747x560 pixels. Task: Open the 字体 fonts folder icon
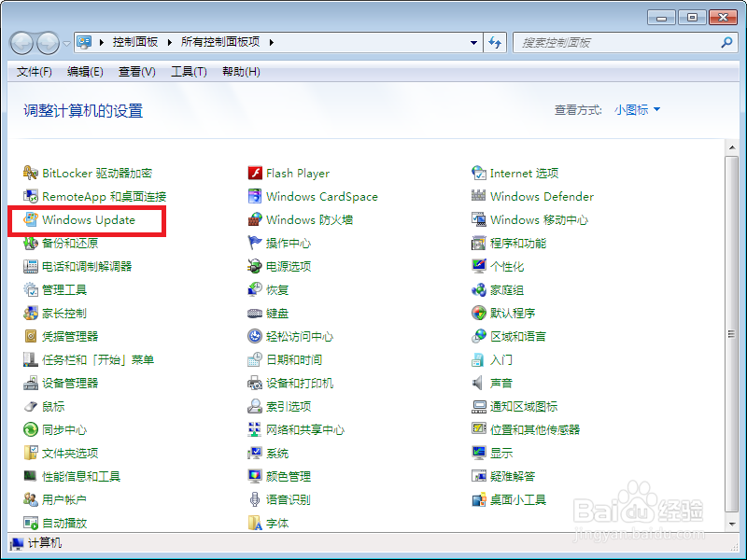(x=255, y=523)
